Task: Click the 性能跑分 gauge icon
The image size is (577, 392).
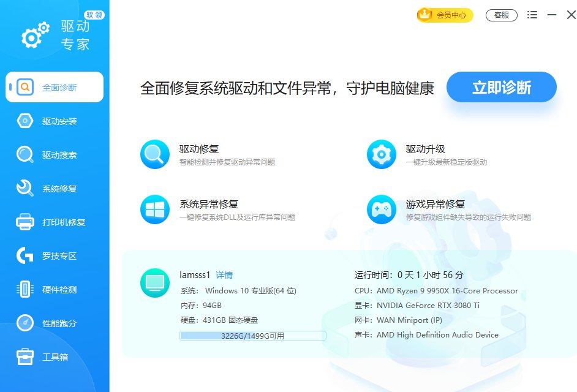Action: coord(26,323)
